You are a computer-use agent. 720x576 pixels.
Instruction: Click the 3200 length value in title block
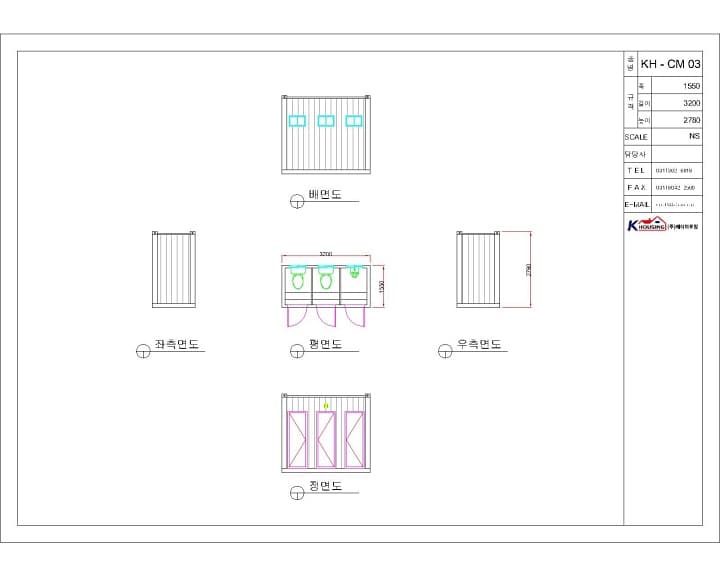click(x=691, y=103)
